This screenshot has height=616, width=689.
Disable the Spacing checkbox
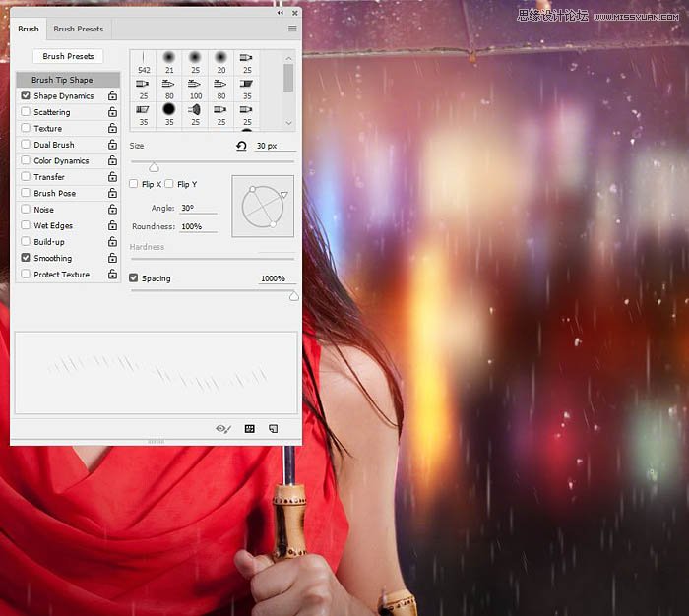135,278
